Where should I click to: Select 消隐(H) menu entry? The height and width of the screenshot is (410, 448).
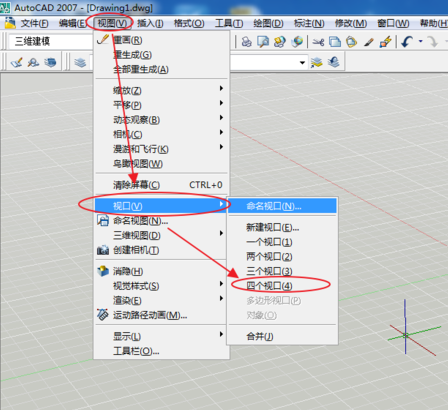[162, 271]
